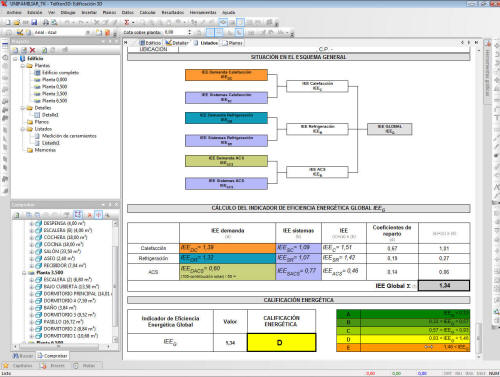Switch to the Buscar panel tab
This screenshot has width=500, height=377.
click(23, 356)
